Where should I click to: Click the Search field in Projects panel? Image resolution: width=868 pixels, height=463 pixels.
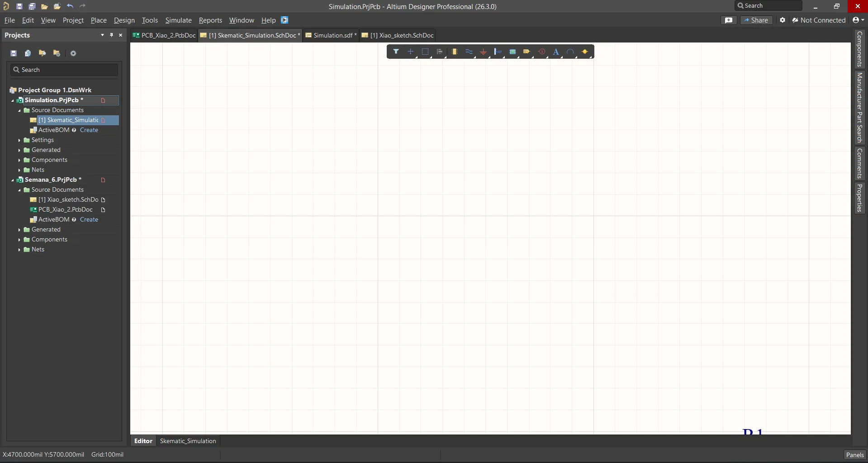63,70
